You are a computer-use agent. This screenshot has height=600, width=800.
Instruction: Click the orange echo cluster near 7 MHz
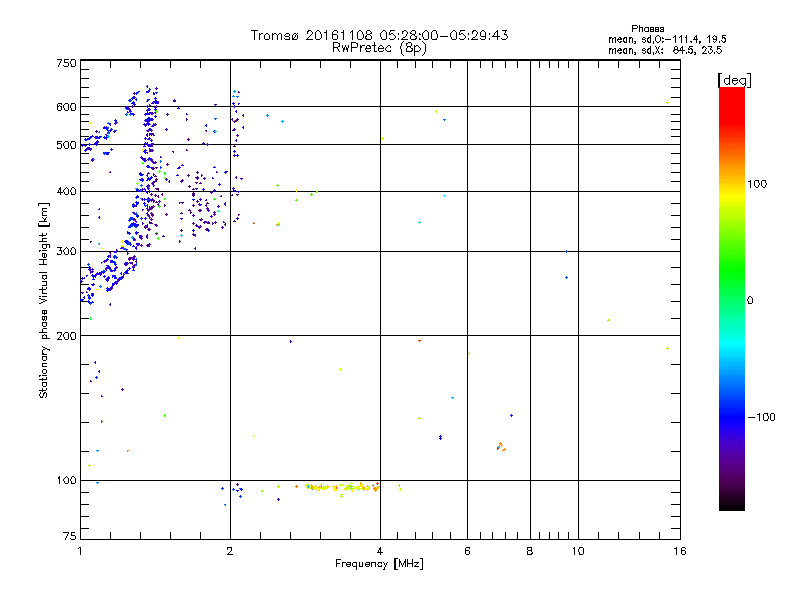[501, 447]
